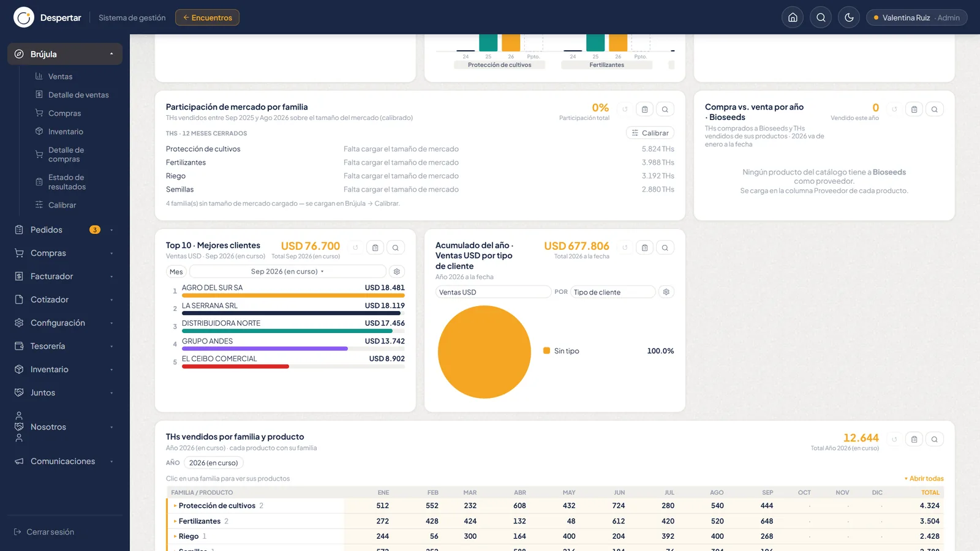
Task: Expand Protección de cultivos family row
Action: [x=555, y=506]
